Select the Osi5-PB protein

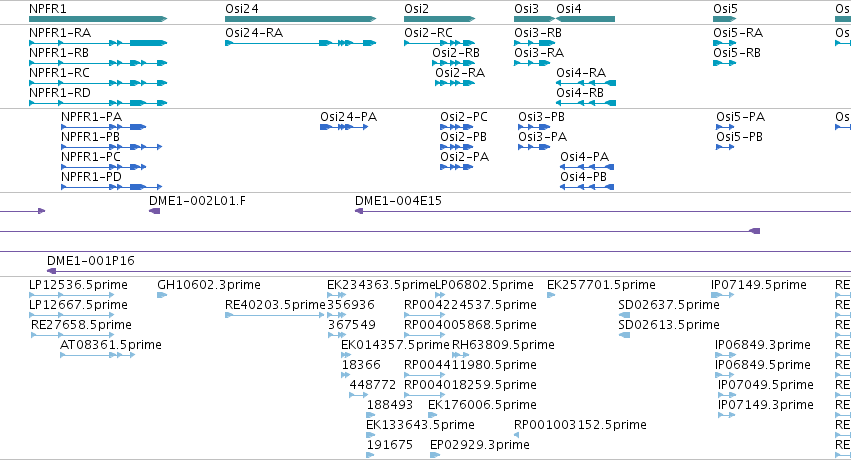coord(739,137)
